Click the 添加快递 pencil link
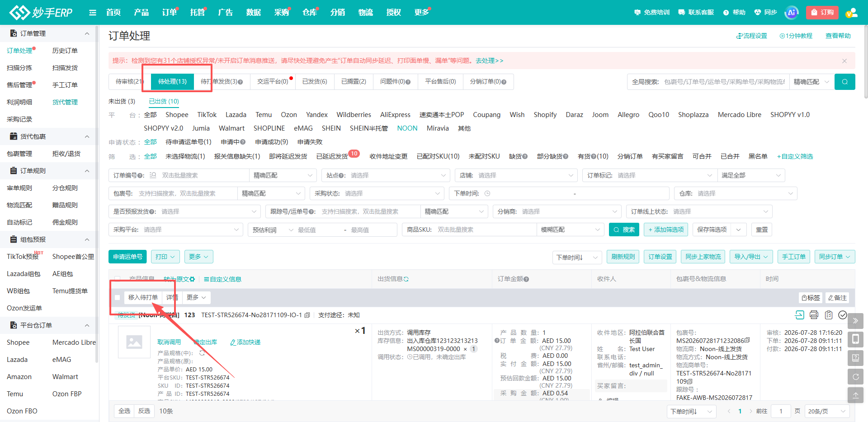The height and width of the screenshot is (422, 868). (245, 342)
